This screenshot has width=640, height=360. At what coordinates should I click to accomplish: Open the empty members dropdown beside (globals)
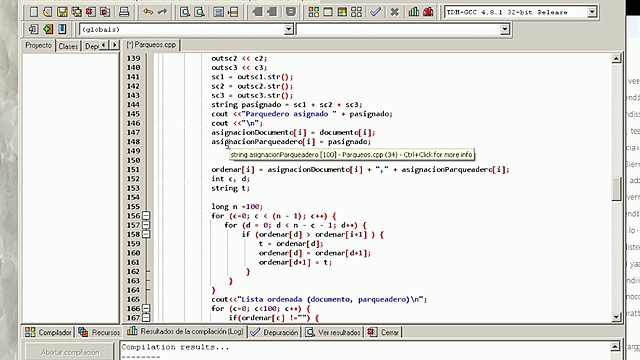coord(505,29)
